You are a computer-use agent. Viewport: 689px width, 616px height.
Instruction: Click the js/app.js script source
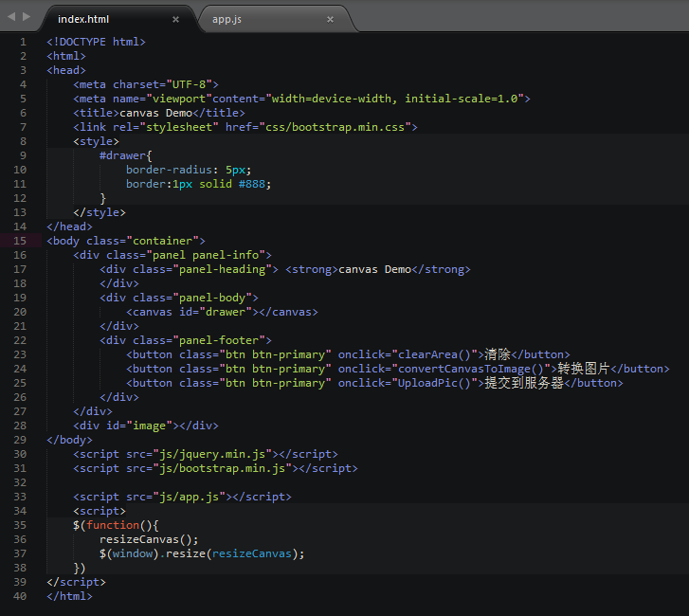[189, 497]
